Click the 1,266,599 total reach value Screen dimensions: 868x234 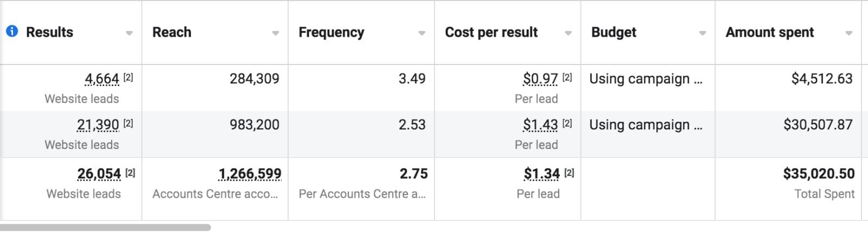coord(250,174)
